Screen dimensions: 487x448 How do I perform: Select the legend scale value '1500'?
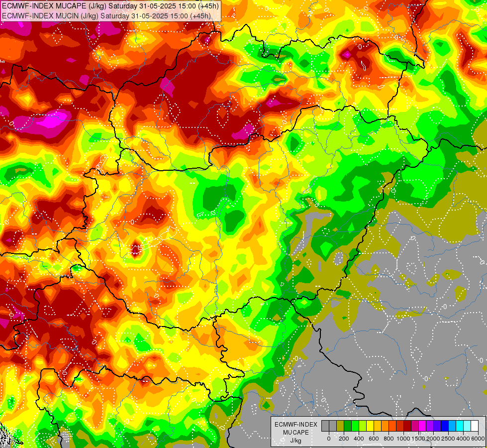click(x=418, y=439)
